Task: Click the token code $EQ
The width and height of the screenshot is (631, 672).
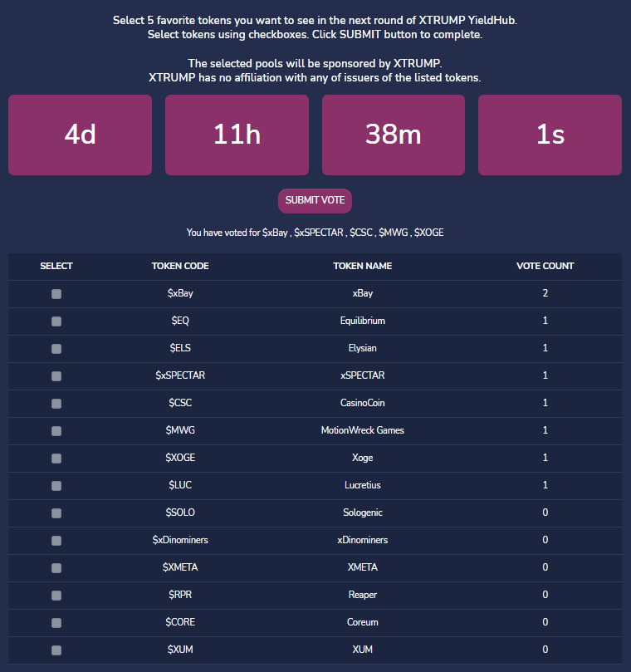Action: [180, 321]
